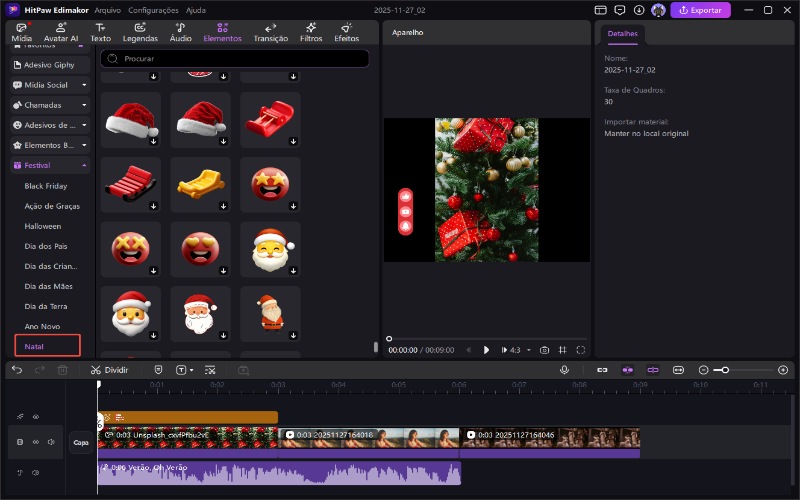Open the Arquivo menu
Screen dimensions: 800x500
pyautogui.click(x=108, y=10)
